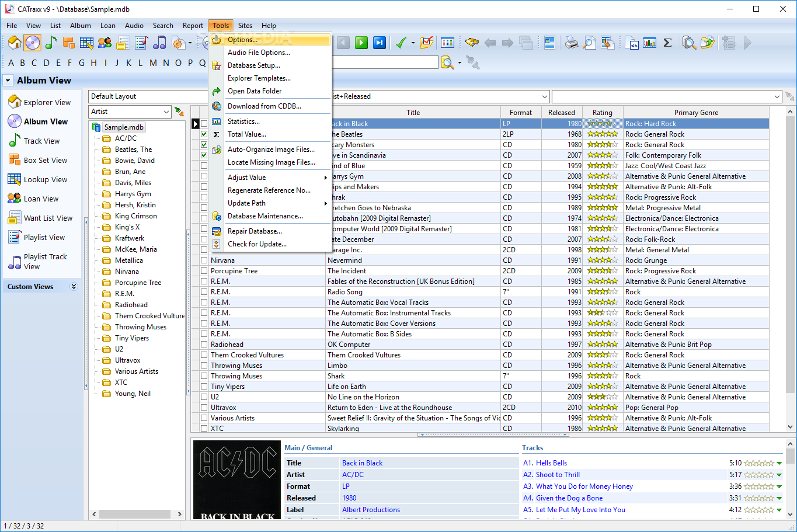
Task: Click the print preview magnifier page icon
Action: (590, 43)
